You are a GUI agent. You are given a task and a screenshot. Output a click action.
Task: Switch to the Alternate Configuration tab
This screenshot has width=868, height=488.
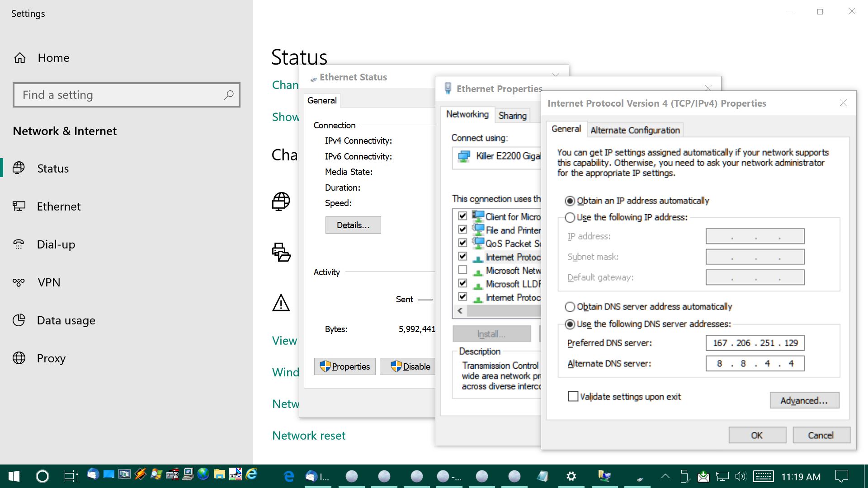(x=635, y=130)
